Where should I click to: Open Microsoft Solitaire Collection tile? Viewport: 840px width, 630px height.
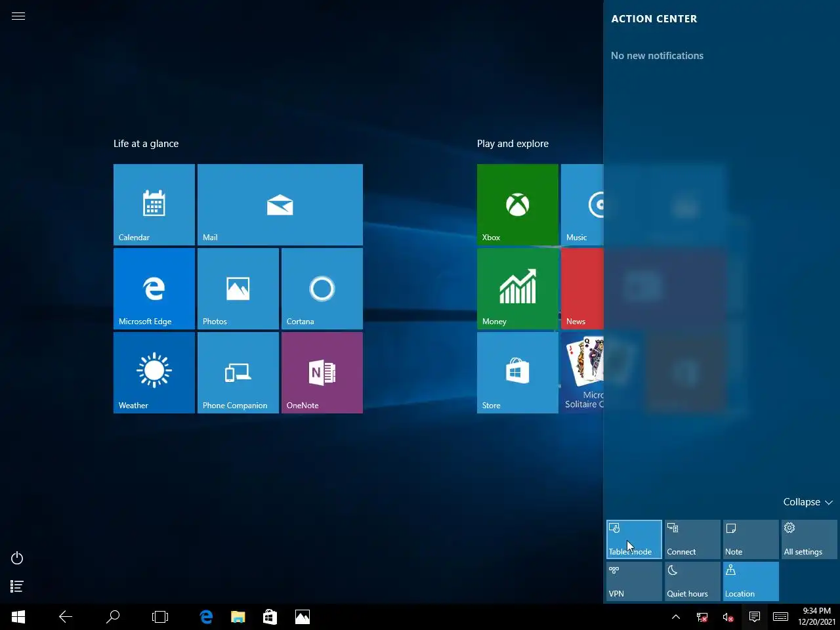[582, 373]
